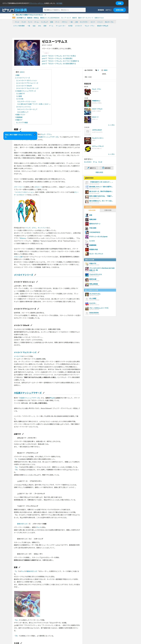
Task: Click 星砕きのラダーン popular article
Action: tap(95, 224)
